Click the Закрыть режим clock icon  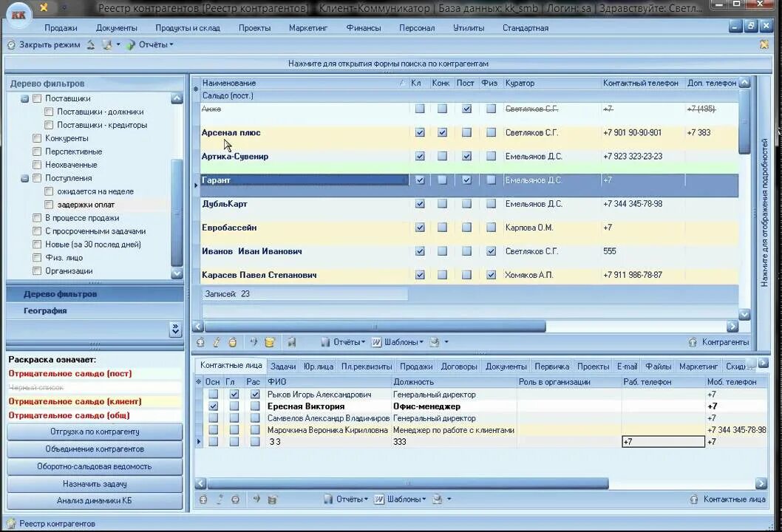click(x=11, y=45)
